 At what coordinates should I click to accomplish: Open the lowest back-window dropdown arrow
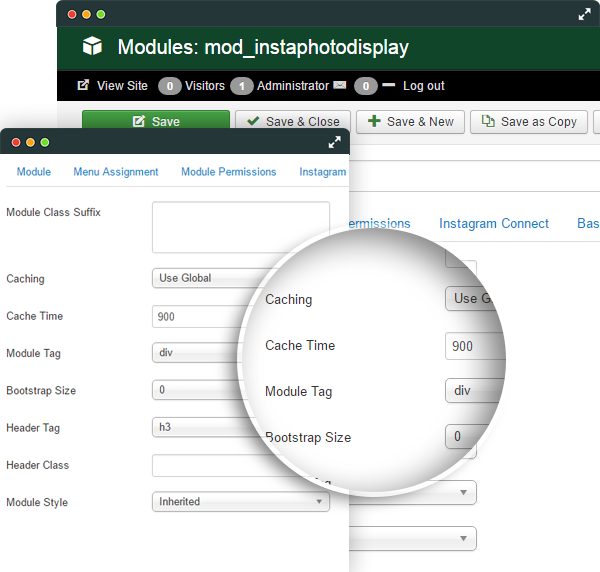pos(463,538)
